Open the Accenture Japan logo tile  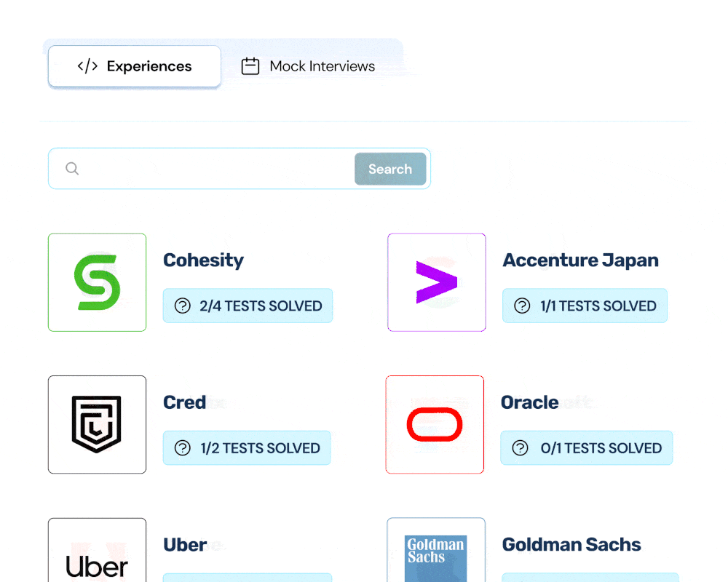click(436, 282)
